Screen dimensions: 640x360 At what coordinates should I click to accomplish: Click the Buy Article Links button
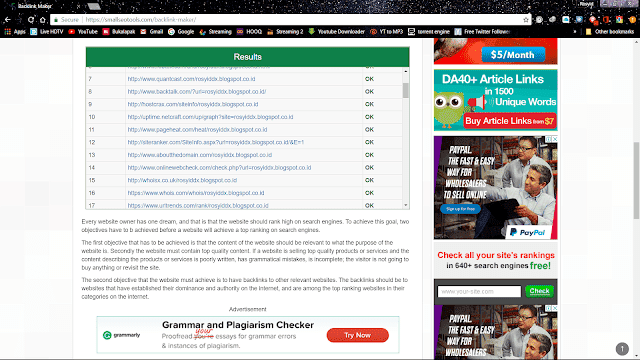(x=509, y=121)
